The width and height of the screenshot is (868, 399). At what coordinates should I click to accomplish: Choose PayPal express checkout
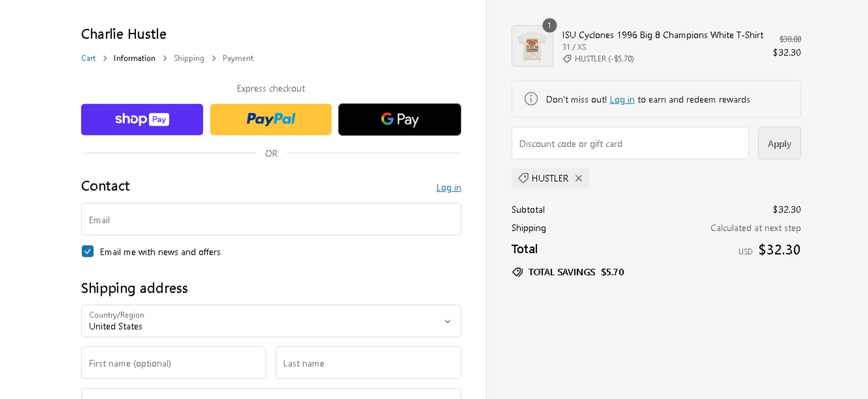[x=271, y=120]
